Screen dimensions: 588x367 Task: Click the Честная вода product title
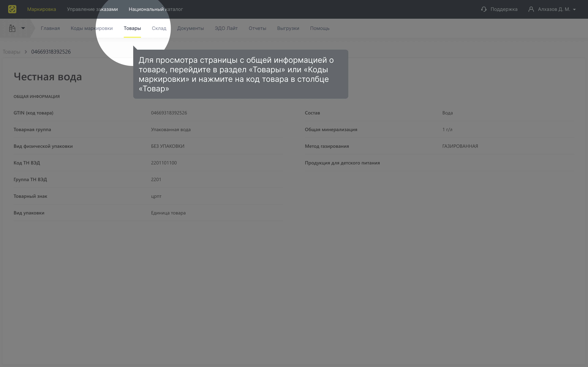(x=48, y=77)
